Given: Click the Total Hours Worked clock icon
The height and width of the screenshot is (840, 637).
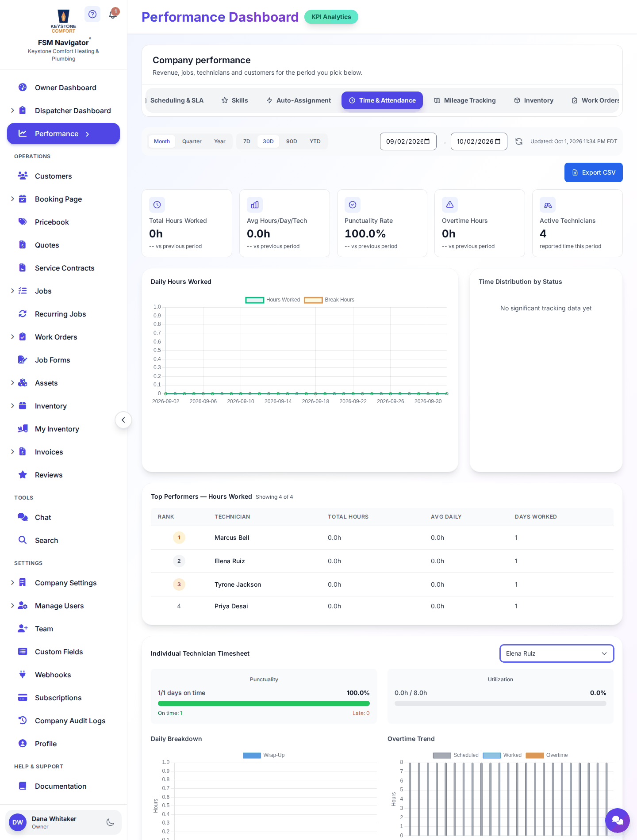Looking at the screenshot, I should 157,205.
